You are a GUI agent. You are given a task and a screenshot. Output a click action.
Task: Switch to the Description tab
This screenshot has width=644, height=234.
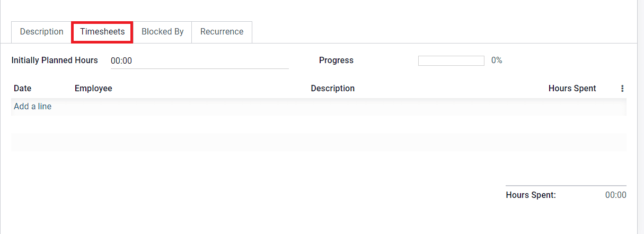[42, 32]
